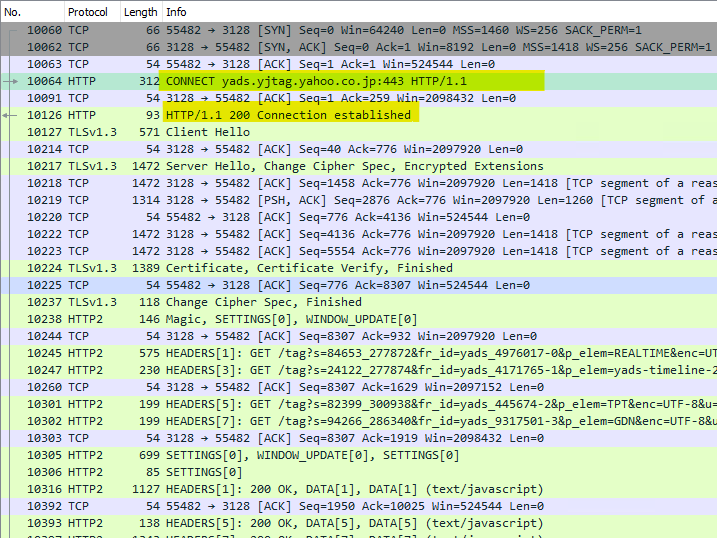717x538 pixels.
Task: Select packet 10214 TCP ACK row
Action: (x=358, y=149)
